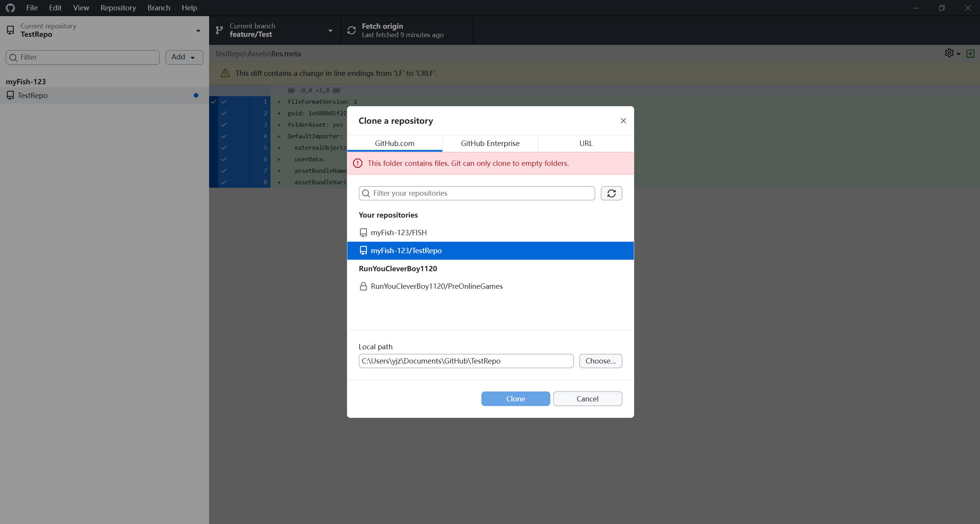Viewport: 980px width, 524px height.
Task: Switch to the URL tab
Action: [586, 143]
